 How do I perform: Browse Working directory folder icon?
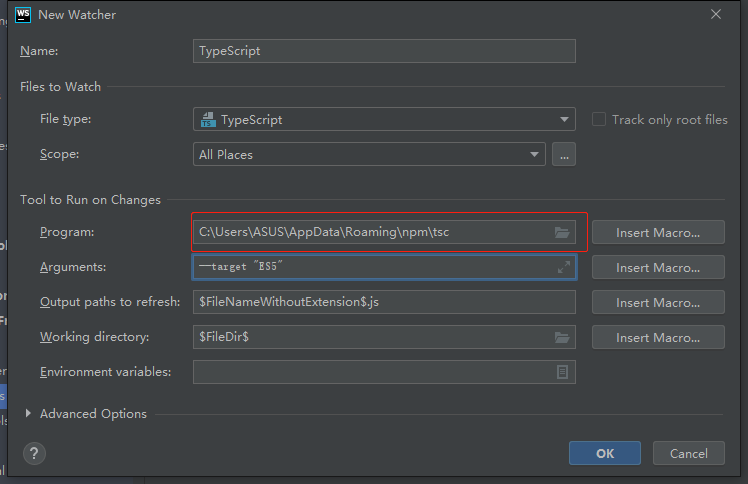point(562,338)
